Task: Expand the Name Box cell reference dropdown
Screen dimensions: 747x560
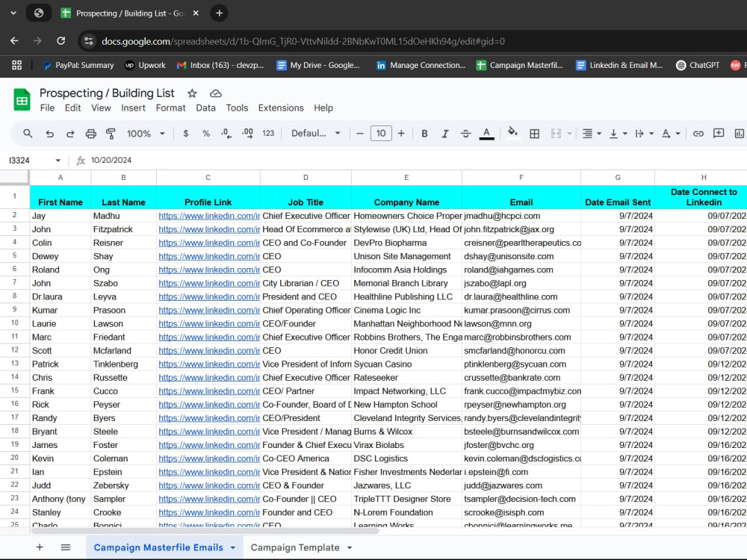Action: point(58,161)
